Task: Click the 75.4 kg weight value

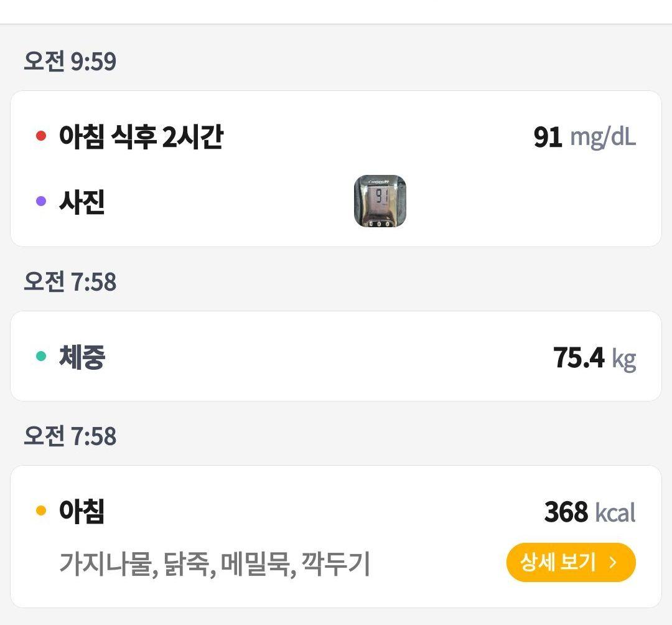Action: click(594, 358)
